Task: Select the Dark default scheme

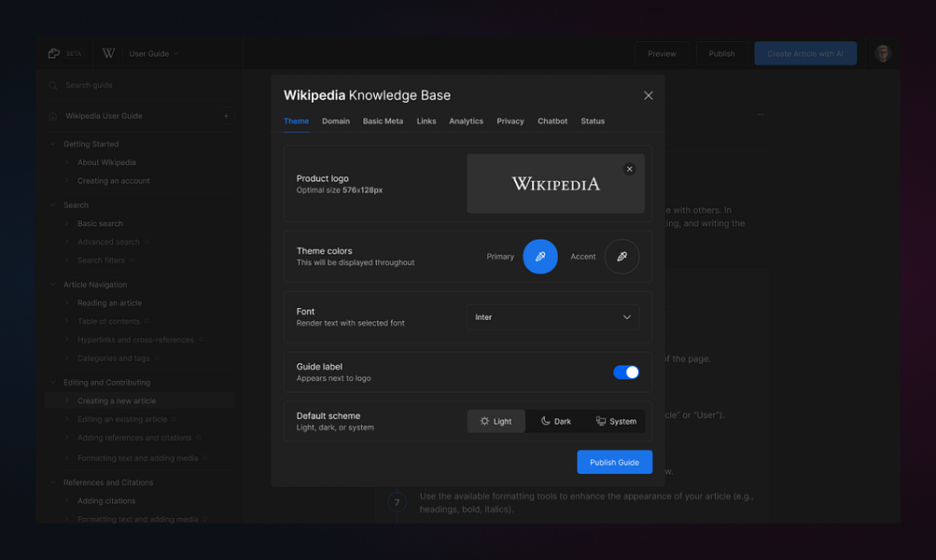Action: click(x=556, y=422)
